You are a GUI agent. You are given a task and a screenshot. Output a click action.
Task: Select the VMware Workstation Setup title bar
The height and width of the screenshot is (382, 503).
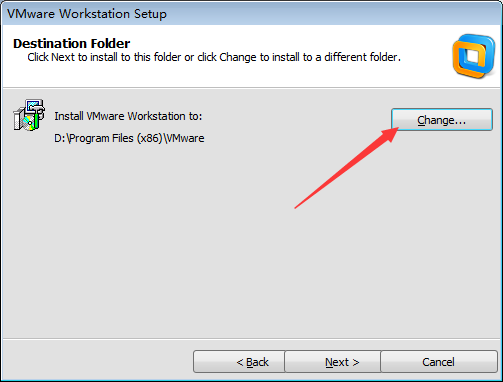tap(251, 13)
